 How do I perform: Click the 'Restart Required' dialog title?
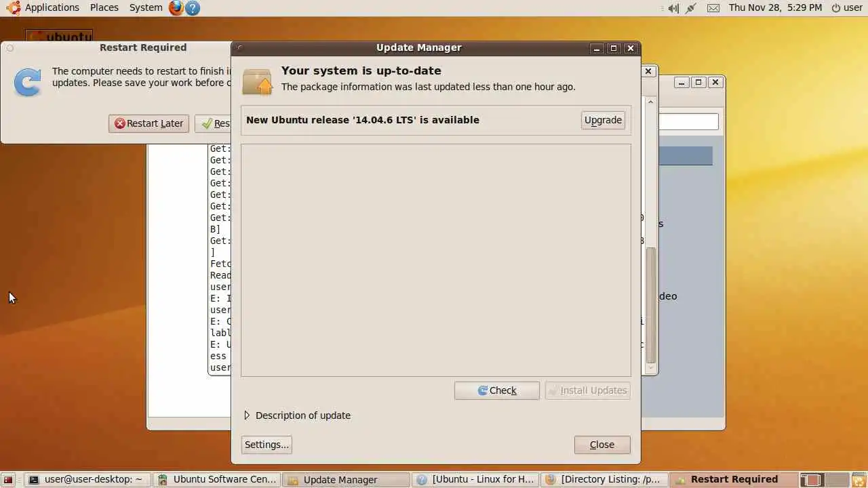tap(143, 47)
